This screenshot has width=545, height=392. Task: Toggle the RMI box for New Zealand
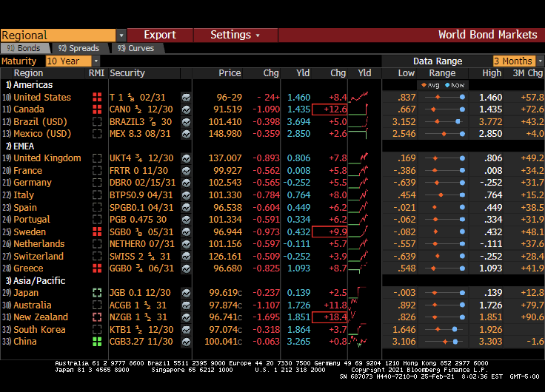tap(97, 317)
